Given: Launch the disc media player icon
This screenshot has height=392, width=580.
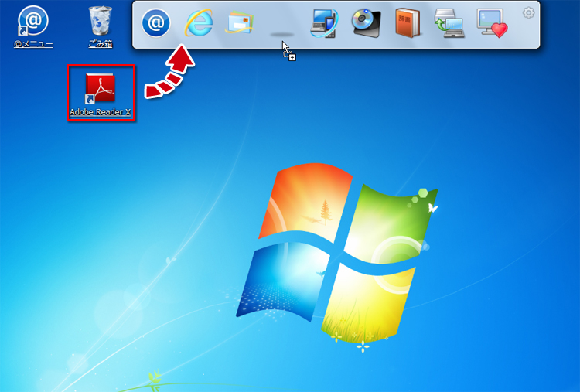Looking at the screenshot, I should tap(367, 23).
